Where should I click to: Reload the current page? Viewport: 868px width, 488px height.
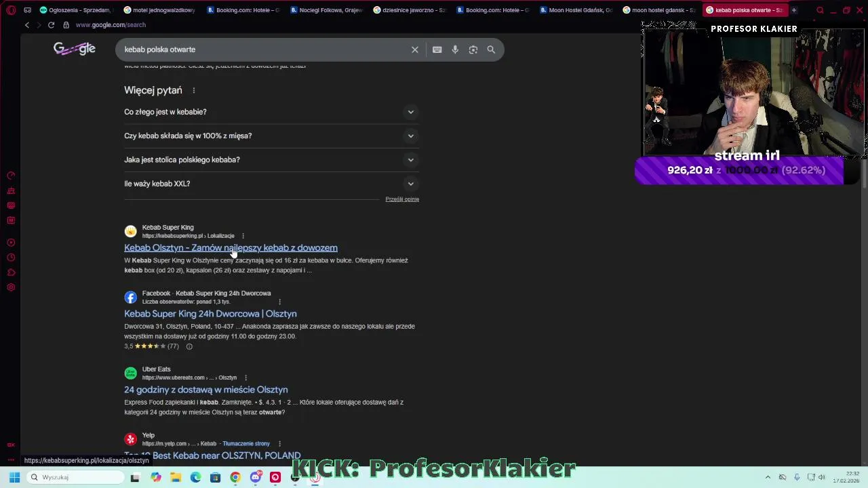51,25
